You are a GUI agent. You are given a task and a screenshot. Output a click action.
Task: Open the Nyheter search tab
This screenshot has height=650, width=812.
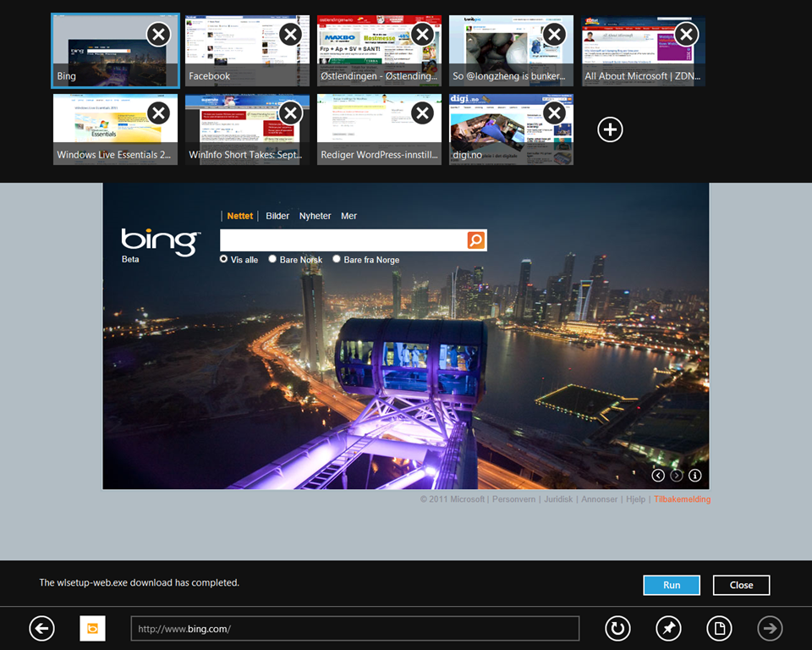(315, 216)
